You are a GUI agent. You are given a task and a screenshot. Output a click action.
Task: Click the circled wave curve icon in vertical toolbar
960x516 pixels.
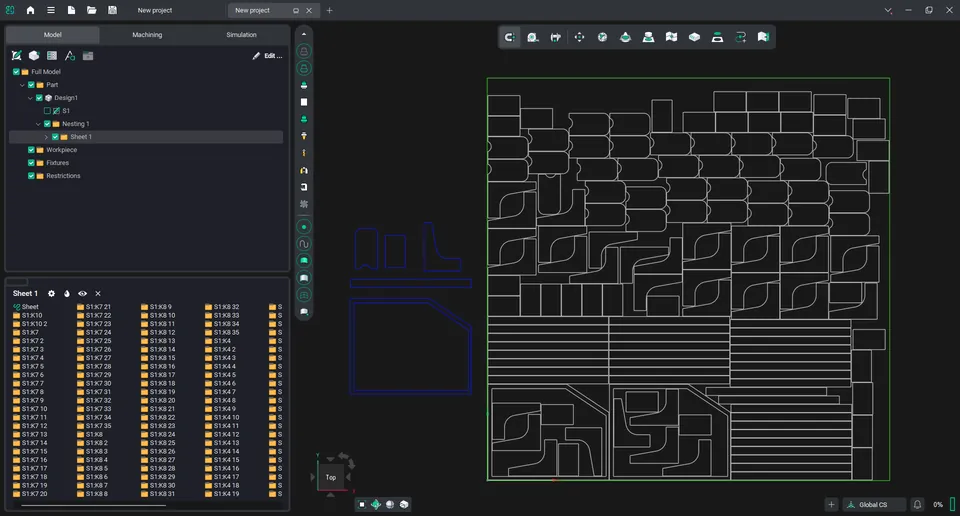(304, 244)
